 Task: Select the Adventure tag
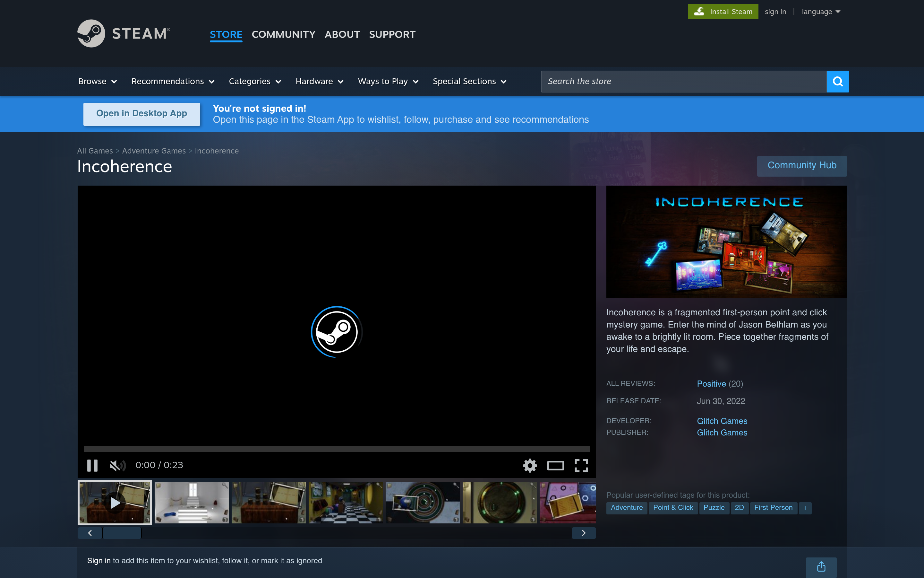(627, 508)
